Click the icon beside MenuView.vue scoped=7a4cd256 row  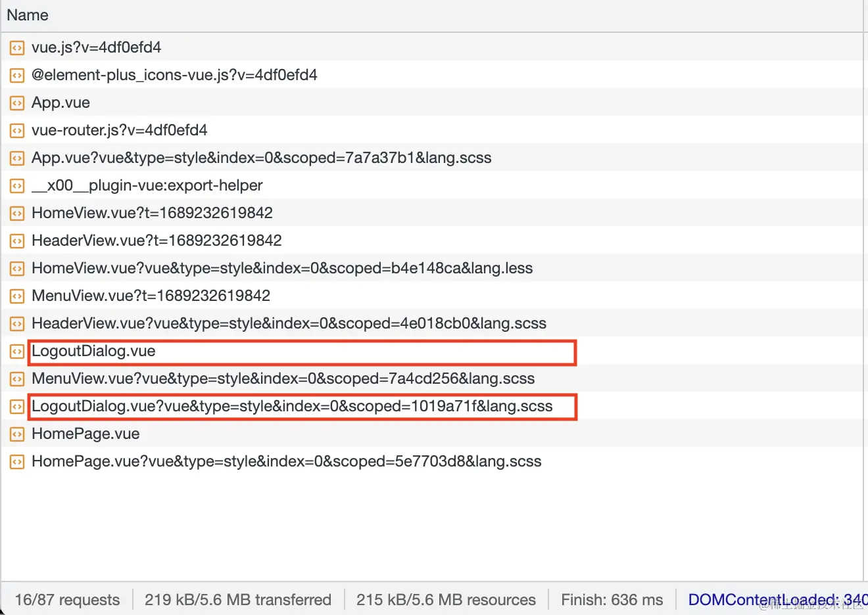pyautogui.click(x=17, y=379)
